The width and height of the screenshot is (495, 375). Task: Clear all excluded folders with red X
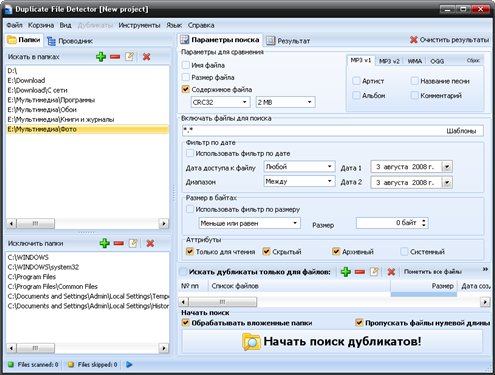150,243
